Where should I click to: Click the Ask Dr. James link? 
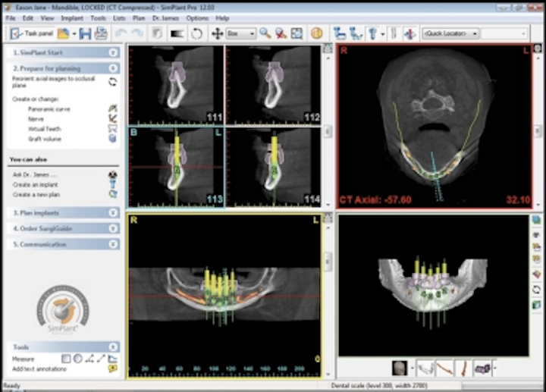coord(34,174)
